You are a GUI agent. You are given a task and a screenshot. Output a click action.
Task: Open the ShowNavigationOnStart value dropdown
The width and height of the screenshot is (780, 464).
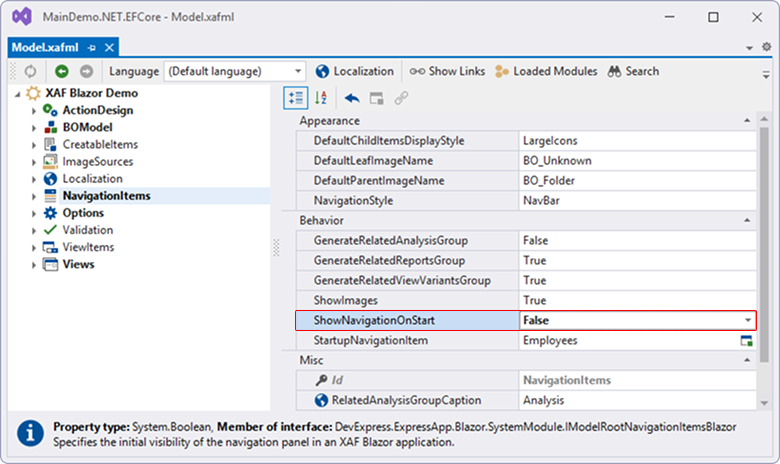coord(746,320)
